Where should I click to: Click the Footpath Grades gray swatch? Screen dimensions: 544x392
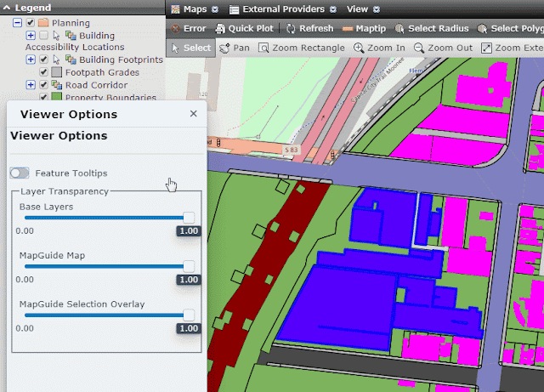[57, 72]
